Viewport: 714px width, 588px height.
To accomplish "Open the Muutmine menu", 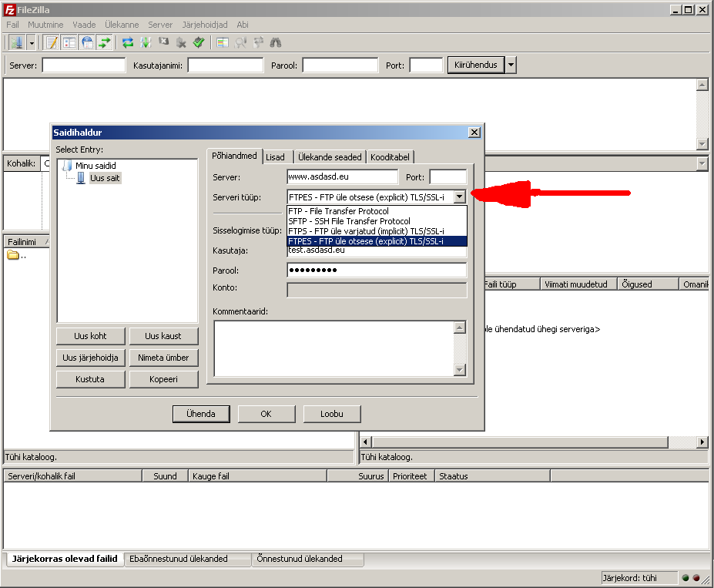I will pos(45,25).
